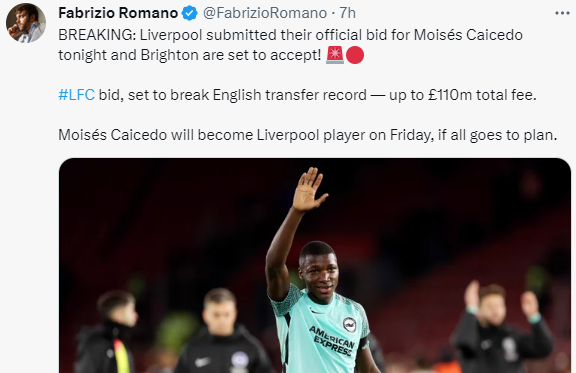576x373 pixels.
Task: Click 'tonight and Brighton are set to accept!'
Action: (190, 55)
